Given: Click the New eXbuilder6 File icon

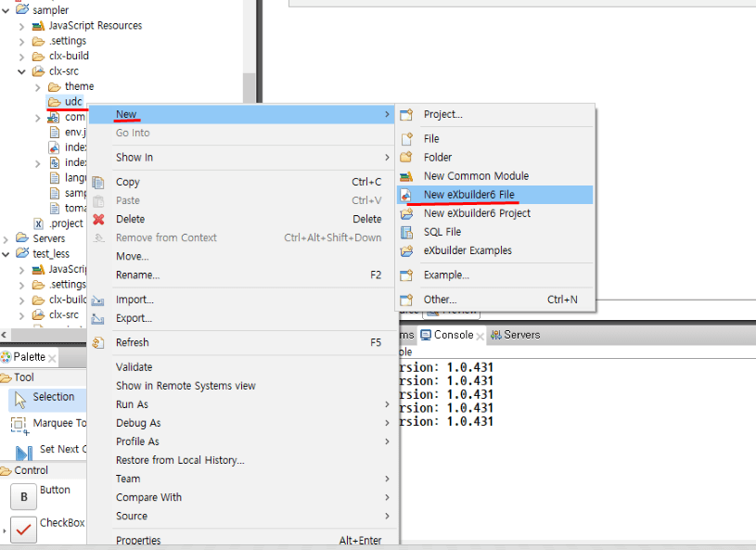Looking at the screenshot, I should (x=406, y=195).
